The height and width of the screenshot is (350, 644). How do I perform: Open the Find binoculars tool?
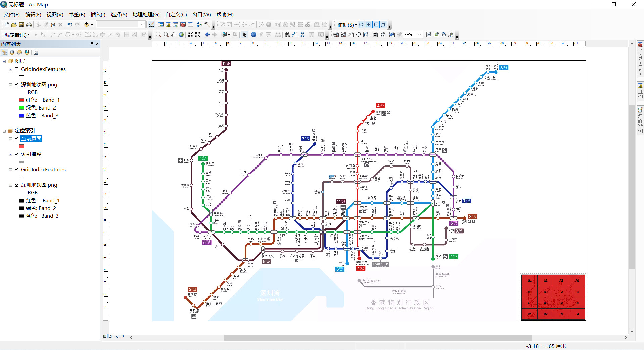287,35
